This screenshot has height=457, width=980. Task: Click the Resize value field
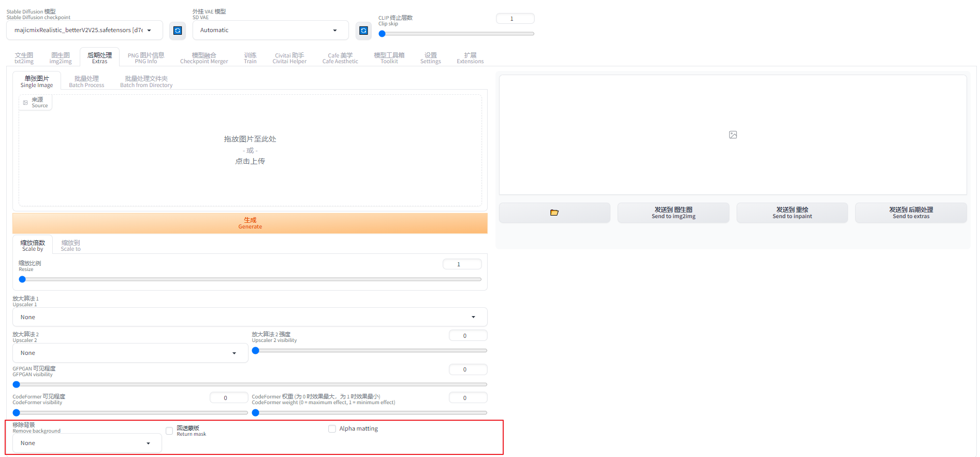[x=462, y=264]
